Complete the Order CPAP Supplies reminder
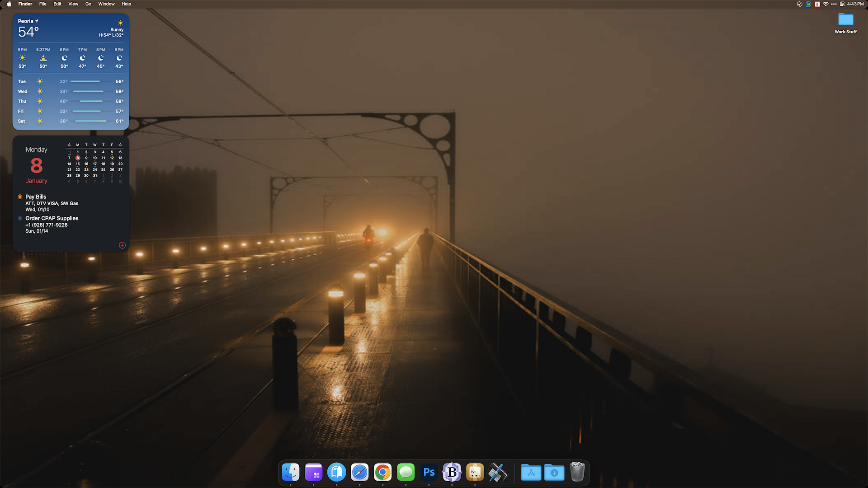 (20, 218)
